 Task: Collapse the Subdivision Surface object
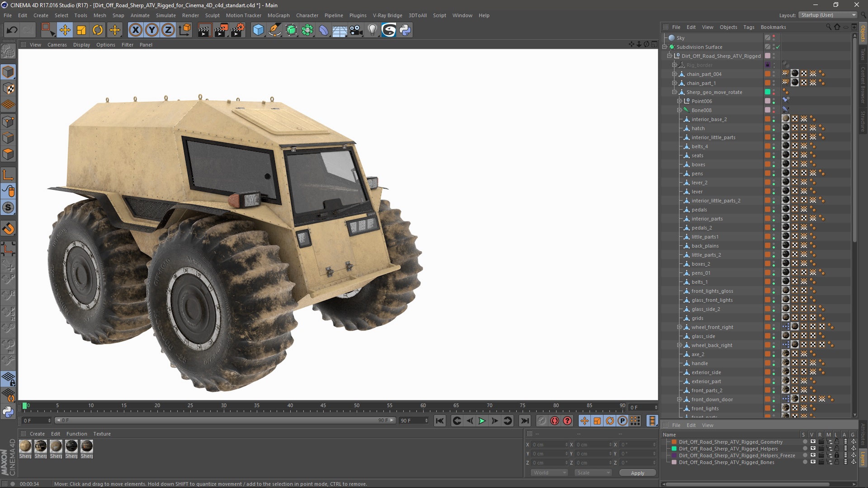click(665, 47)
